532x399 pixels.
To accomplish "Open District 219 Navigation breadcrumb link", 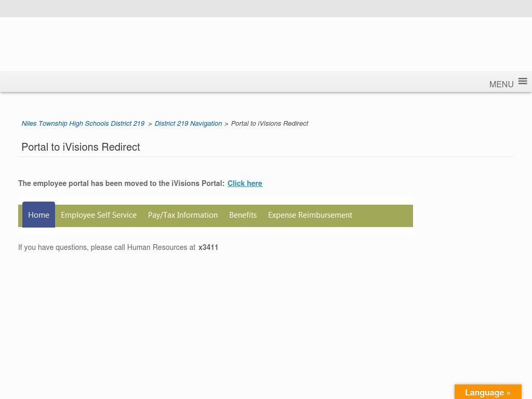I will (x=188, y=124).
